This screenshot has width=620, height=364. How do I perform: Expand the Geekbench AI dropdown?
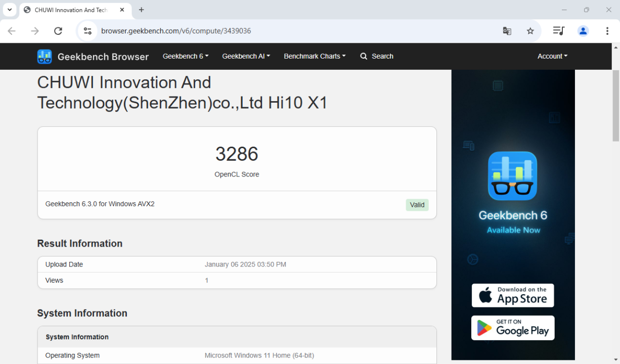246,56
